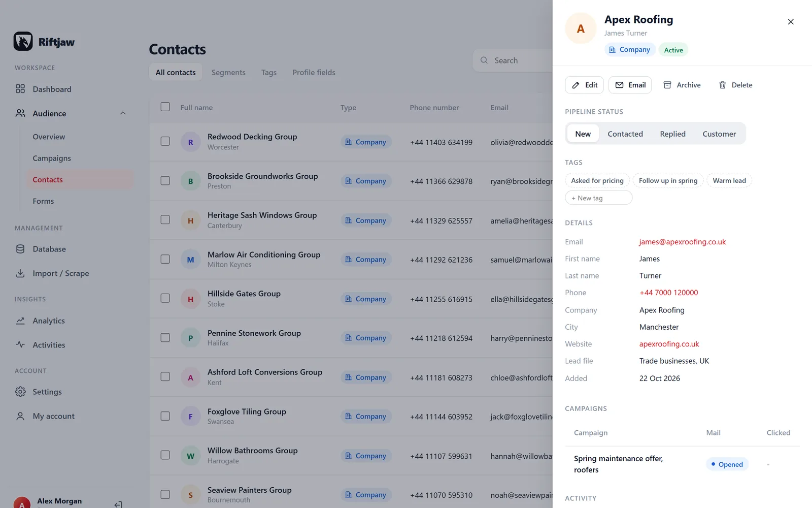Select the Hillside Gates Group checkbox
This screenshot has height=508, width=812.
point(165,298)
